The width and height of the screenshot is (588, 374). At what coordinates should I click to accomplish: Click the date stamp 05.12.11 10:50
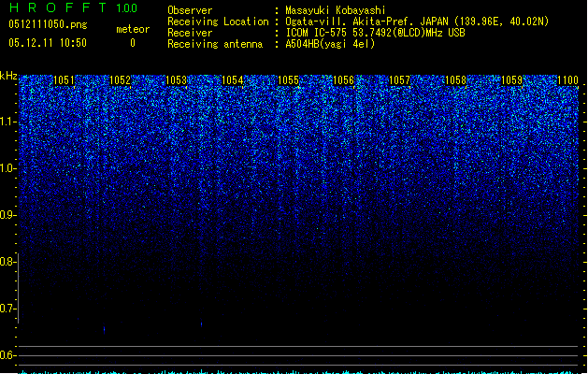coord(48,43)
